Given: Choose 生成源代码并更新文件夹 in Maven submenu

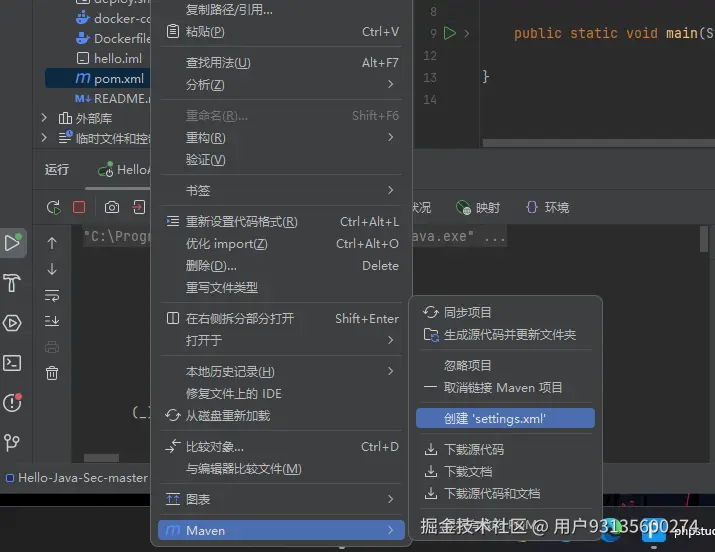Looking at the screenshot, I should 505,335.
